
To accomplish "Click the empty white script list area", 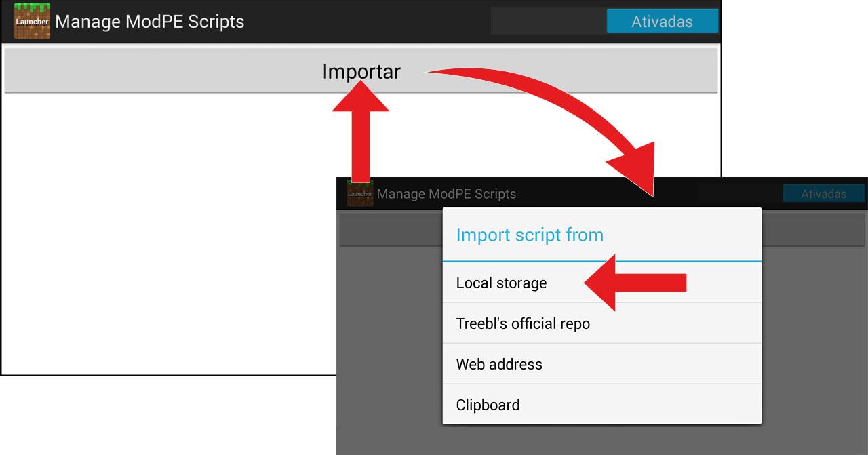I will 170,237.
